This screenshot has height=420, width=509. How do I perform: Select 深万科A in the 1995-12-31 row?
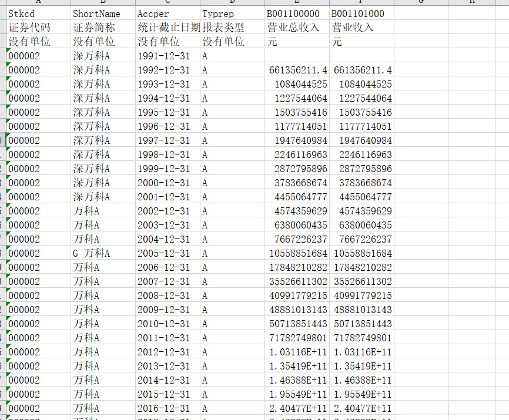(103, 112)
